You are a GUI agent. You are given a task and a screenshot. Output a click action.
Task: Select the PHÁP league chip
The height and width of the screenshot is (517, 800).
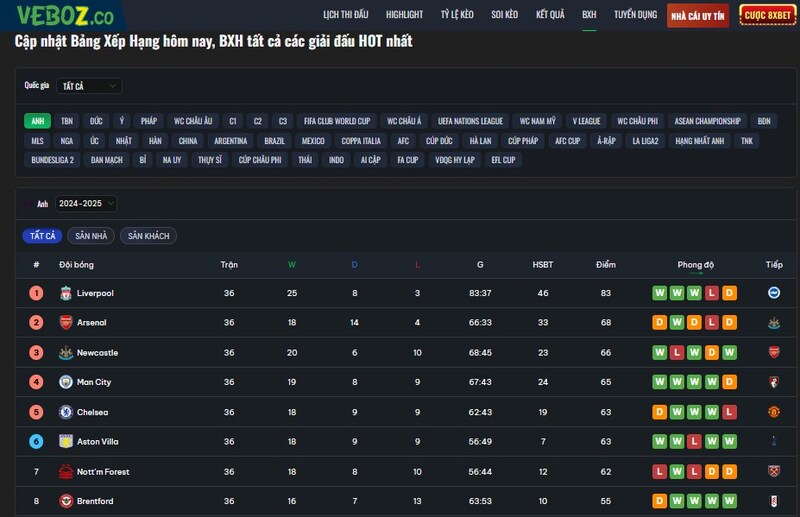pos(149,121)
